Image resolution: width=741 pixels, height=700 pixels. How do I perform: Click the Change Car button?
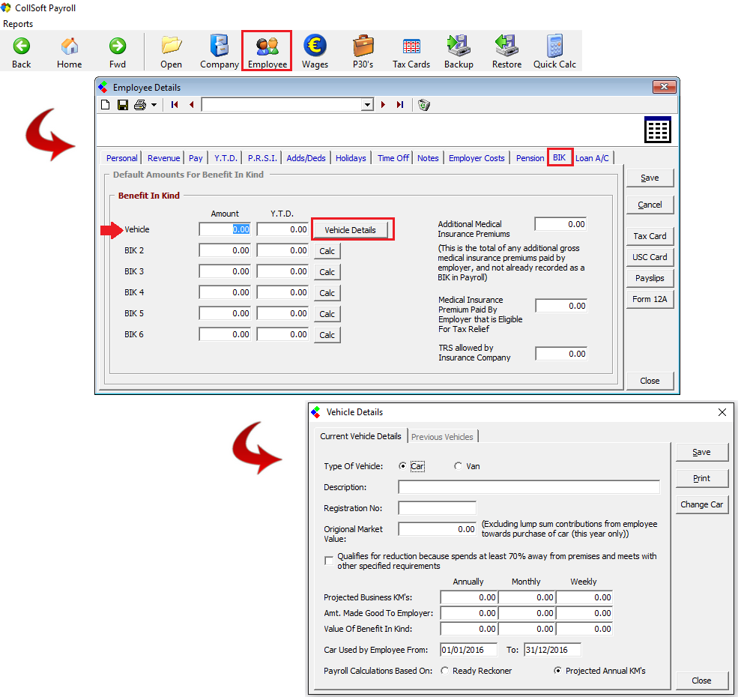[701, 504]
